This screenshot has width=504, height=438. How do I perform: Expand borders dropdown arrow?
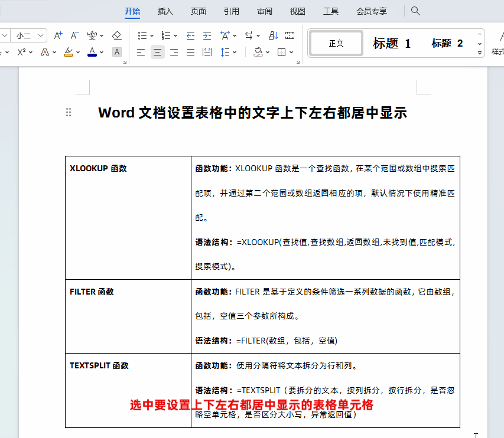click(x=291, y=52)
